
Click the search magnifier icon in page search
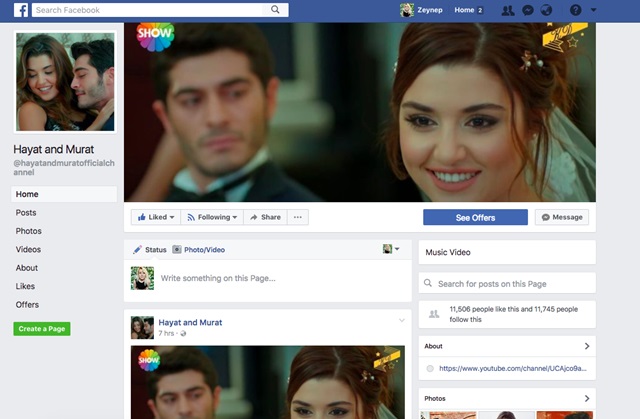[x=428, y=283]
